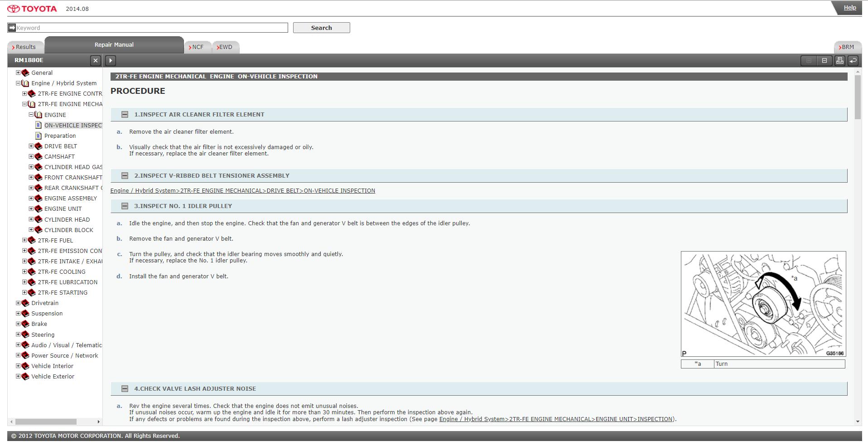Click the CYLINDER BLOCK book icon
Screen dimensions: 868x446
click(39, 230)
